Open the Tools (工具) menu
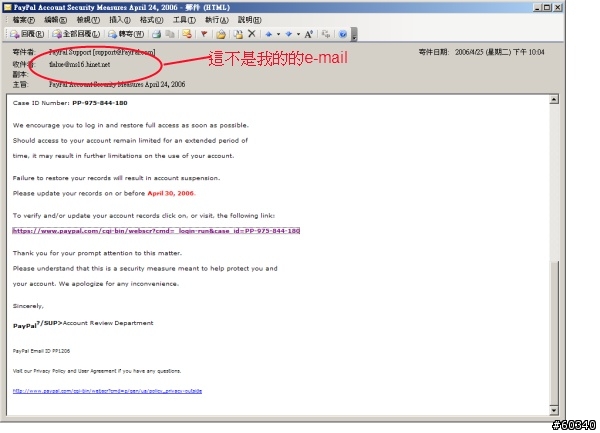This screenshot has width=600, height=433. click(x=184, y=20)
